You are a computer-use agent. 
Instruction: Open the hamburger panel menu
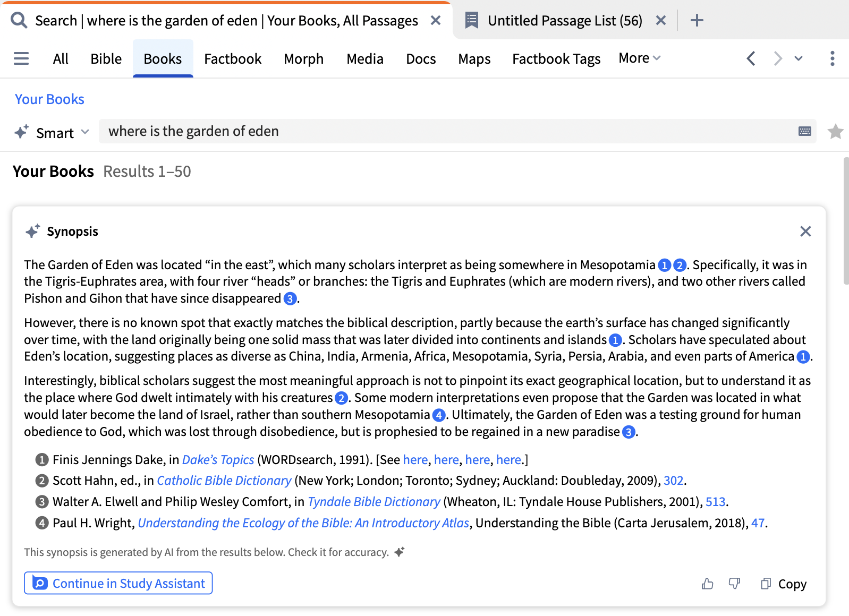(x=21, y=58)
